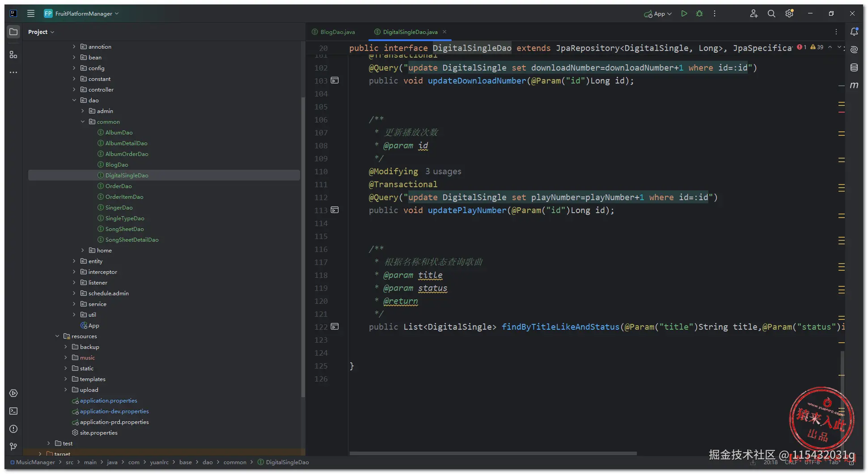This screenshot has height=474, width=868.
Task: Expand the annotion package
Action: point(74,46)
